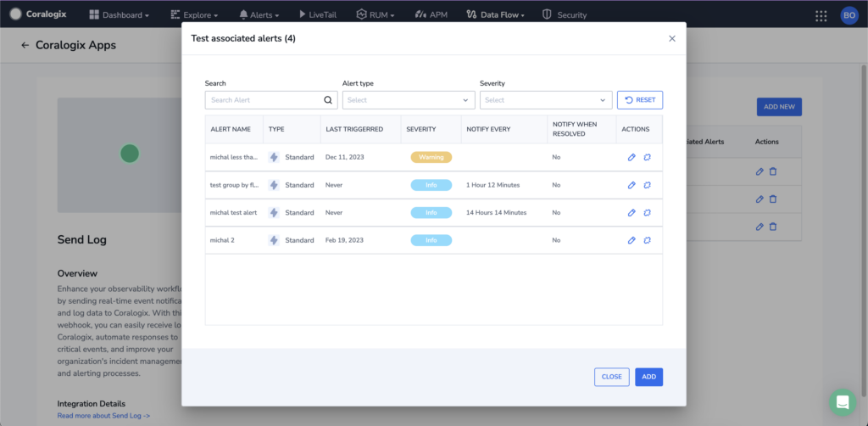Open the BO user avatar menu

click(x=849, y=15)
